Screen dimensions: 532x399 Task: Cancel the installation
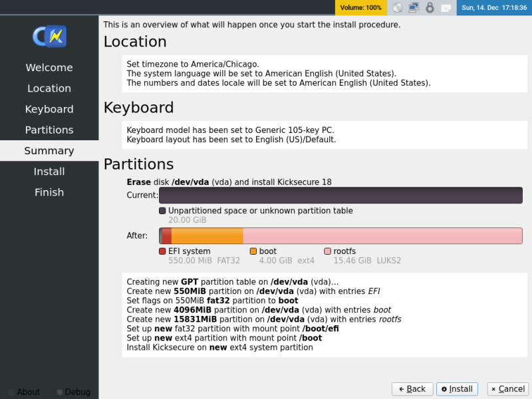507,389
